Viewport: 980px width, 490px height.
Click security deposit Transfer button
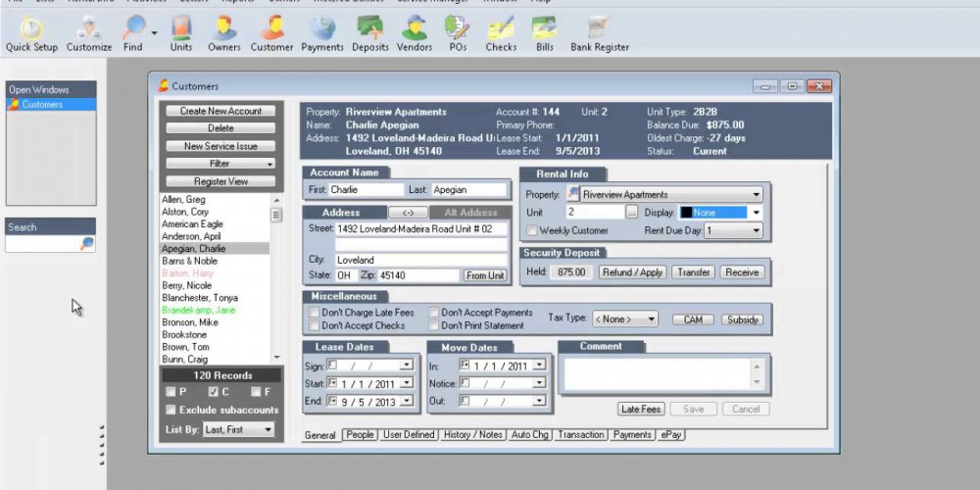point(694,272)
